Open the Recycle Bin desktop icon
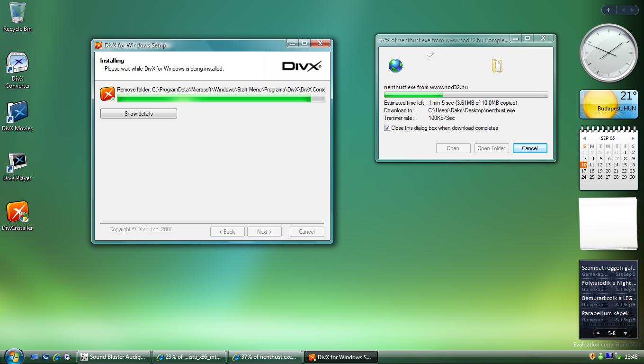 point(17,17)
